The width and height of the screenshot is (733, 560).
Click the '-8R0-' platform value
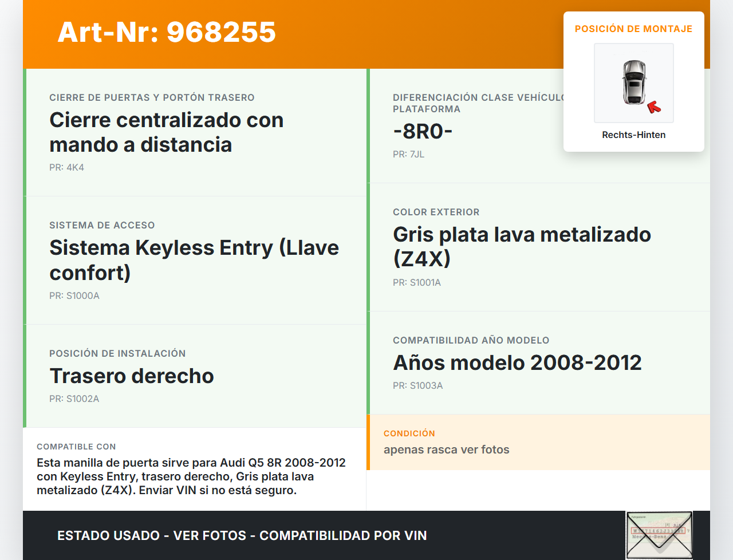[423, 131]
